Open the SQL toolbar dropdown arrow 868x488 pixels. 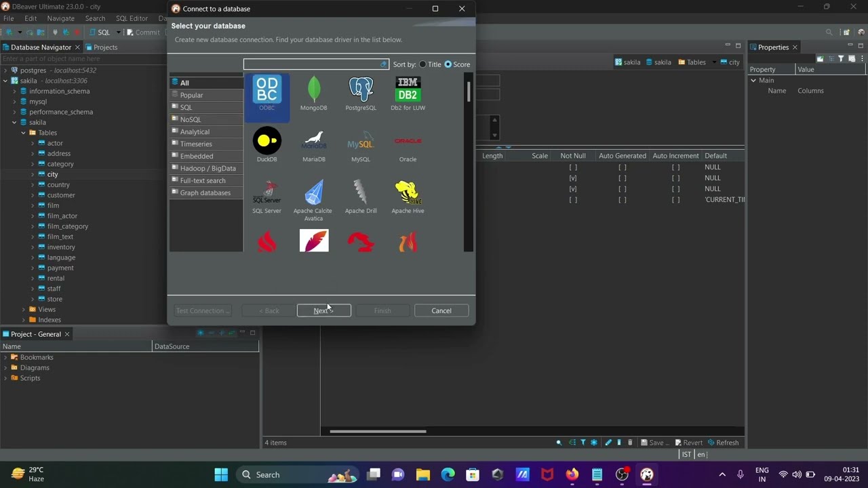[118, 32]
